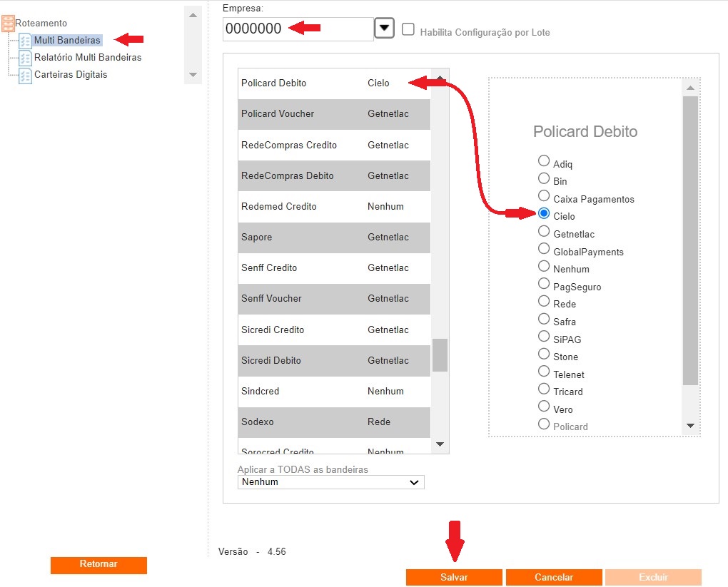This screenshot has height=587, width=728.
Task: Select GlobalPayments radio button
Action: [x=544, y=249]
